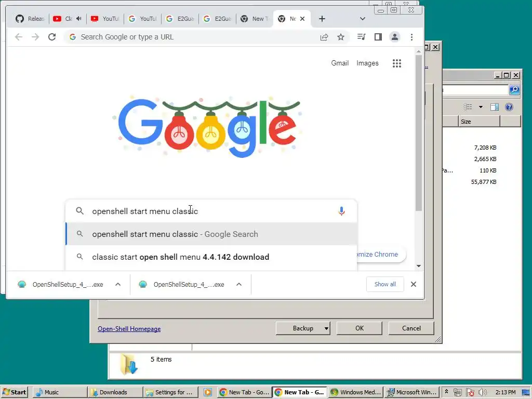Click the Size column header in Explorer
The width and height of the screenshot is (532, 399).
(x=479, y=122)
